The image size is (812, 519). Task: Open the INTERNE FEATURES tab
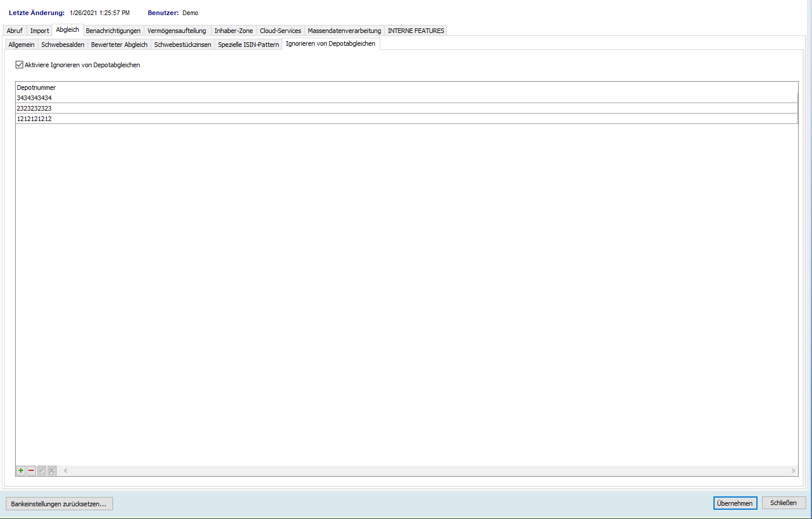click(x=416, y=31)
